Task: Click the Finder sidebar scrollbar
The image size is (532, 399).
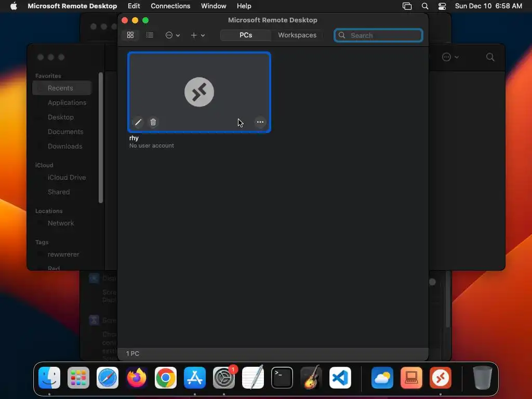Action: pyautogui.click(x=100, y=138)
